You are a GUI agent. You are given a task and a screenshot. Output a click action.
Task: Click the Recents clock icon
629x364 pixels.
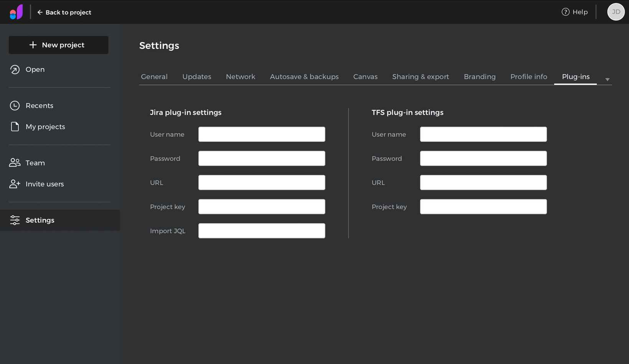[15, 105]
